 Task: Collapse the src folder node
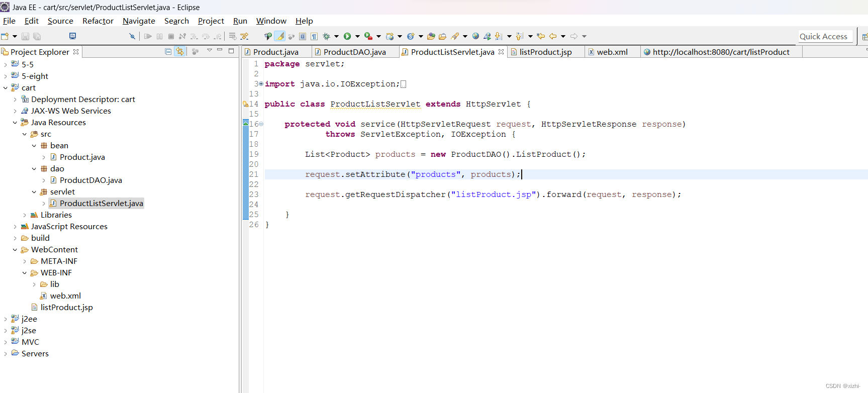tap(25, 134)
